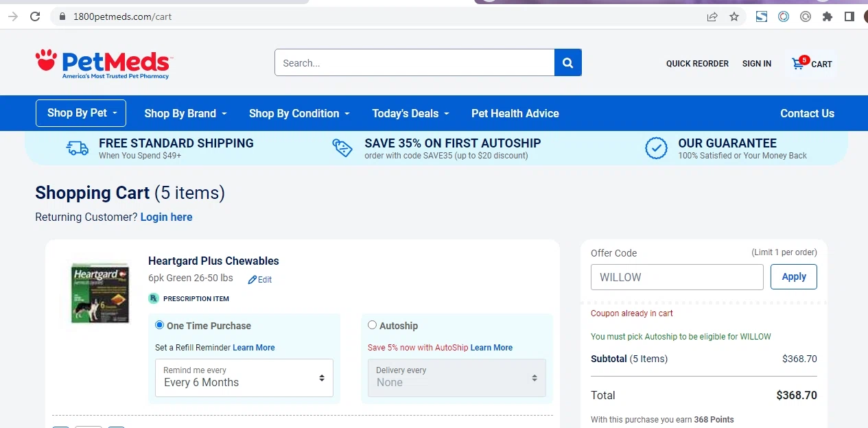Screen dimensions: 868x428
Task: Click the first blue extension icon
Action: 762,16
